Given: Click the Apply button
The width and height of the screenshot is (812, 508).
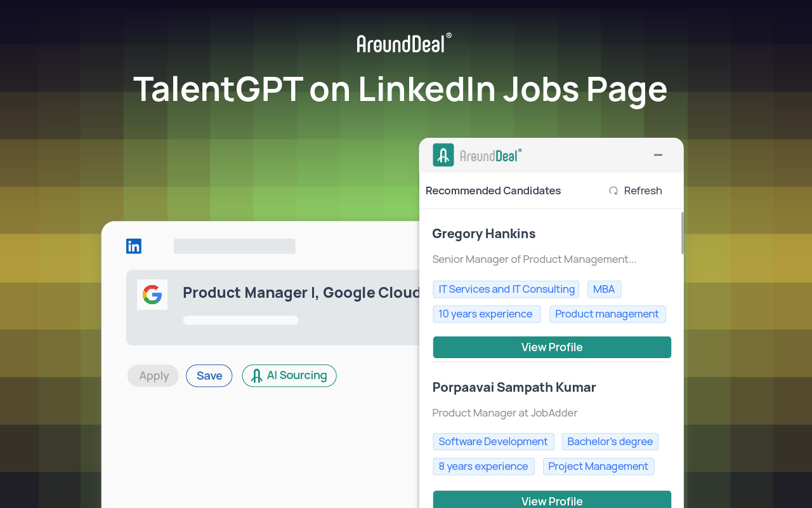Looking at the screenshot, I should click(x=154, y=376).
